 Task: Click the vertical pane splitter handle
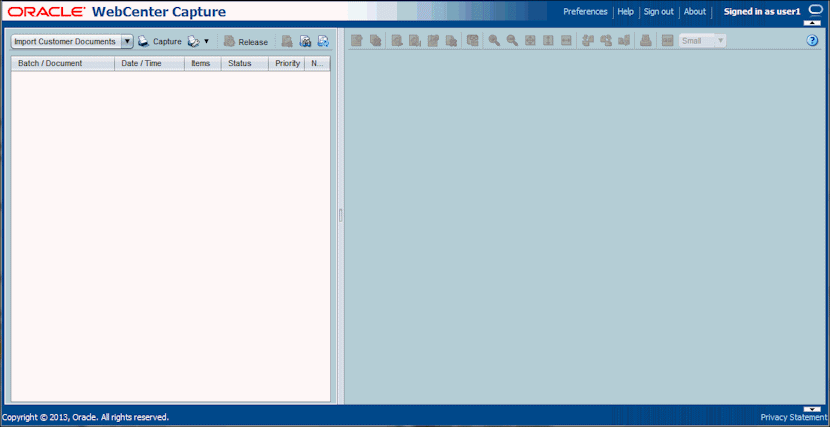click(341, 215)
